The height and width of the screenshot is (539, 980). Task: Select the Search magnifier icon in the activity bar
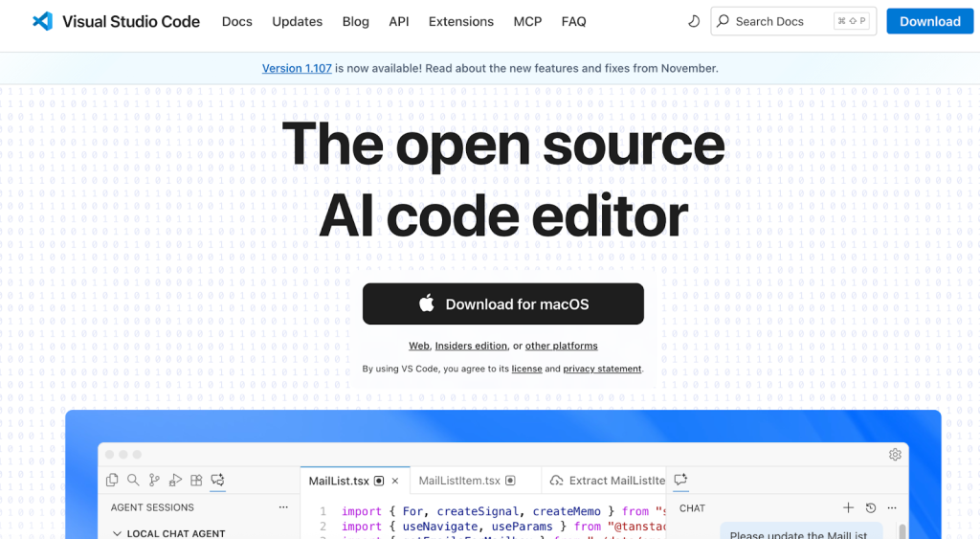[133, 480]
